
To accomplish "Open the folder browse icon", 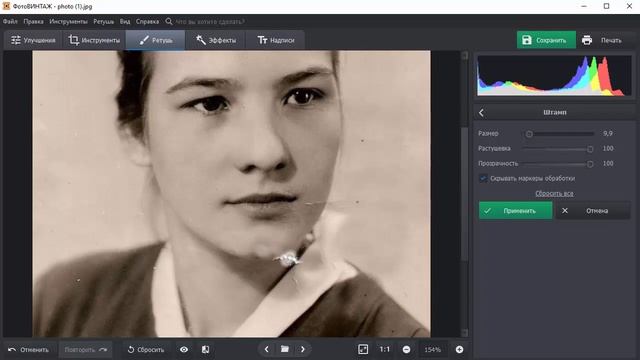I will click(285, 349).
